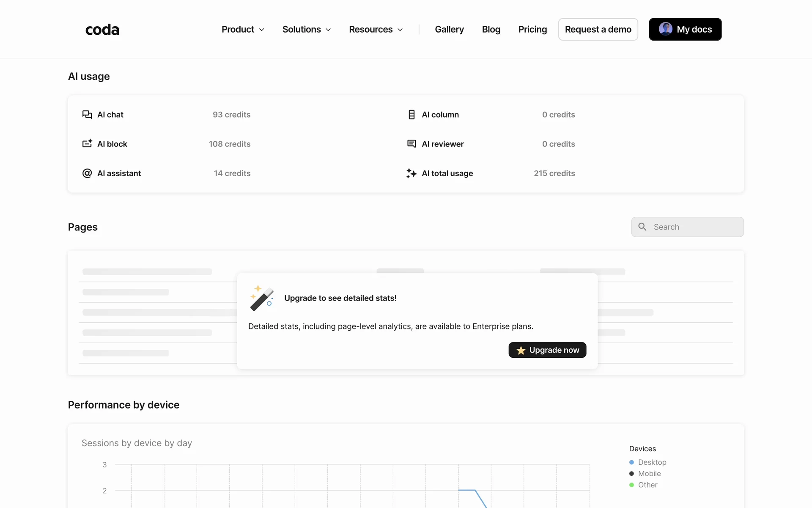The height and width of the screenshot is (508, 812).
Task: Click the AI block icon
Action: pyautogui.click(x=87, y=144)
